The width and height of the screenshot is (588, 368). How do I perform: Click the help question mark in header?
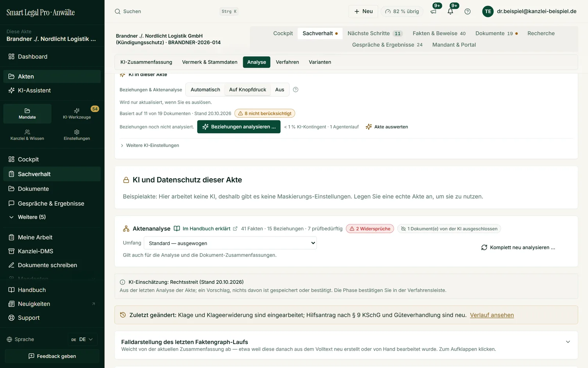pos(467,11)
